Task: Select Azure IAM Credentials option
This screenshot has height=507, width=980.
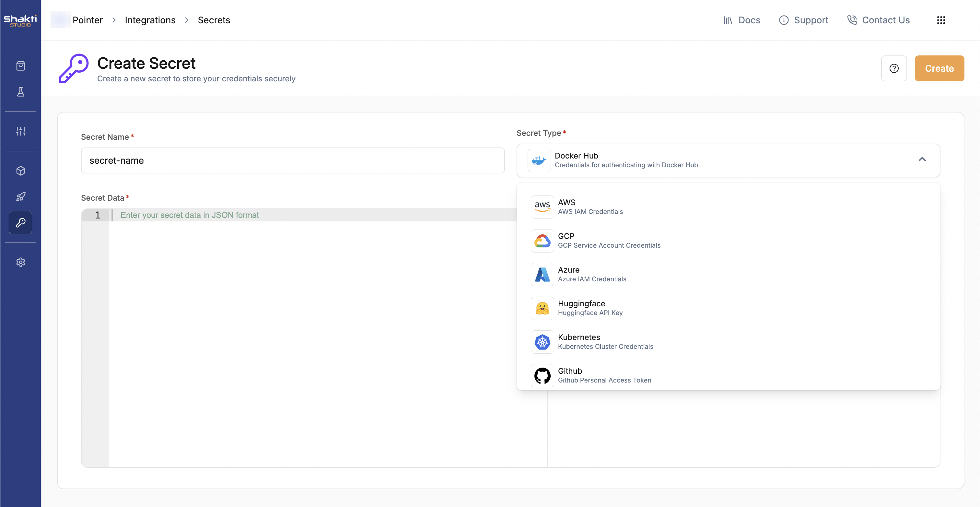Action: (x=728, y=274)
